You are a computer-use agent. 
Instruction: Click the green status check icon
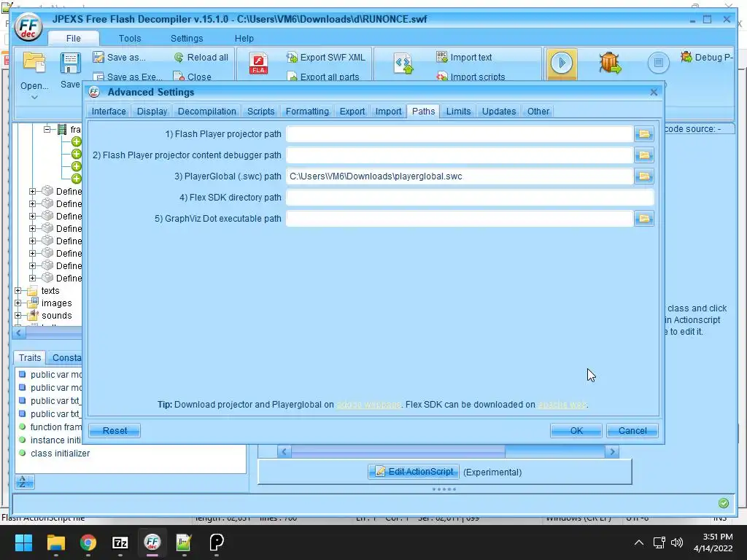click(723, 503)
